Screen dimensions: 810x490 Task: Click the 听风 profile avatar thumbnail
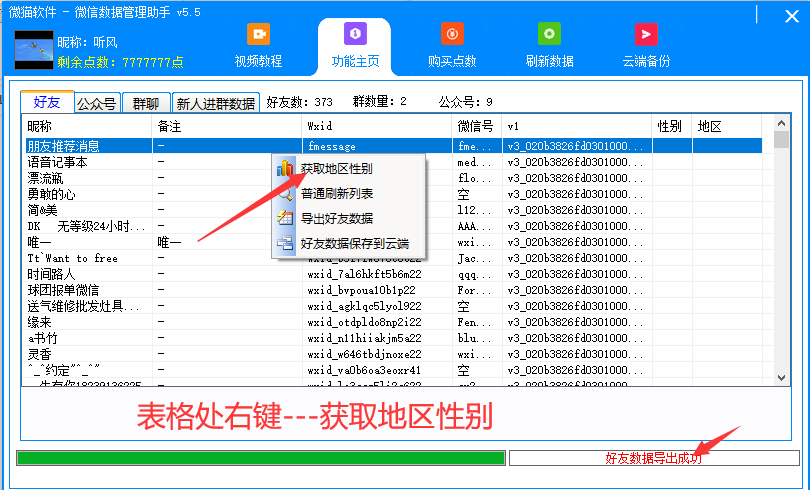pyautogui.click(x=34, y=50)
